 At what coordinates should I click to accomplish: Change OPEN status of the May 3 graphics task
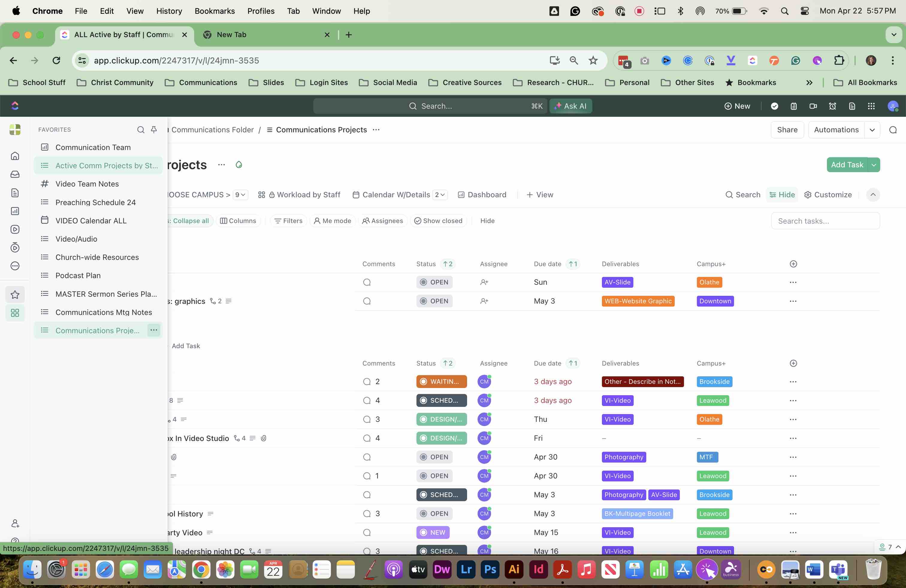point(434,301)
